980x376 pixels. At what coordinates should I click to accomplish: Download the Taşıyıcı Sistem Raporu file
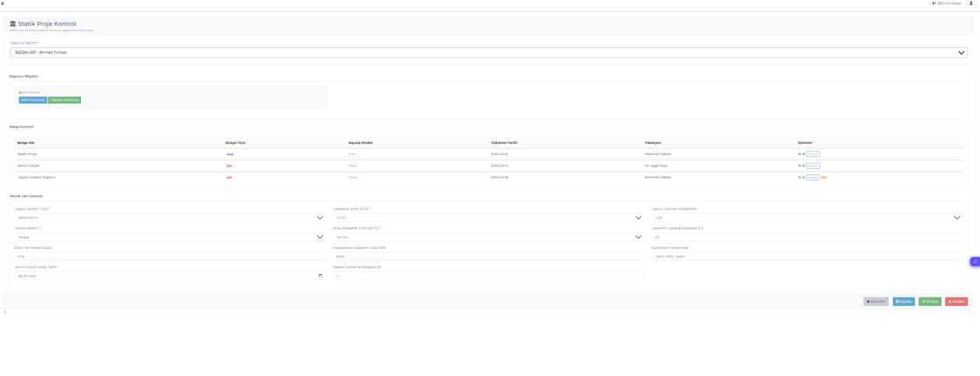point(803,177)
